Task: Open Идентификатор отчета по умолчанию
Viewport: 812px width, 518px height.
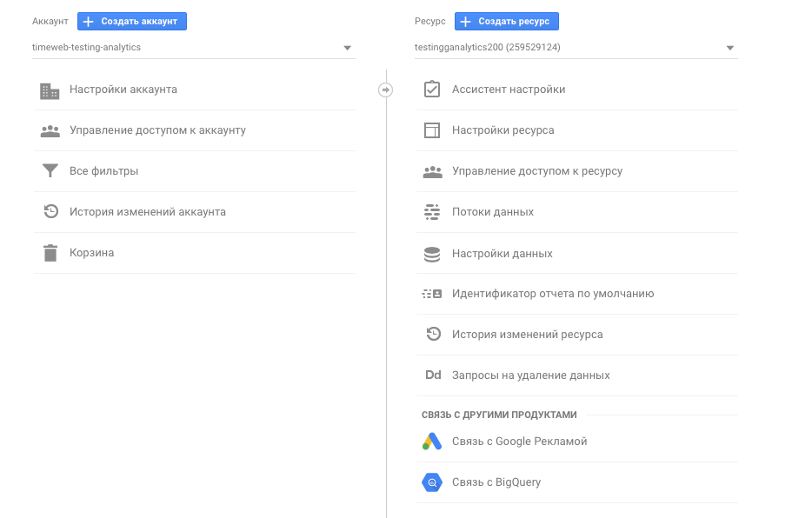Action: (x=552, y=294)
